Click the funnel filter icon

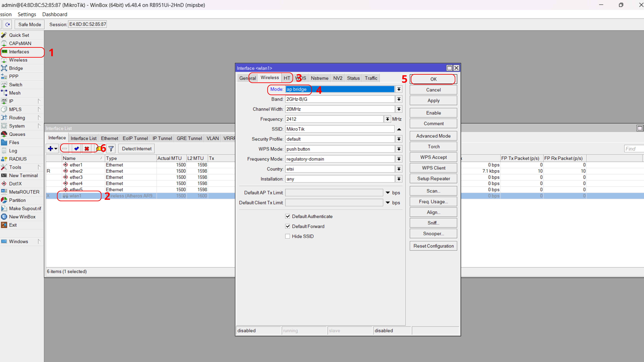[111, 149]
